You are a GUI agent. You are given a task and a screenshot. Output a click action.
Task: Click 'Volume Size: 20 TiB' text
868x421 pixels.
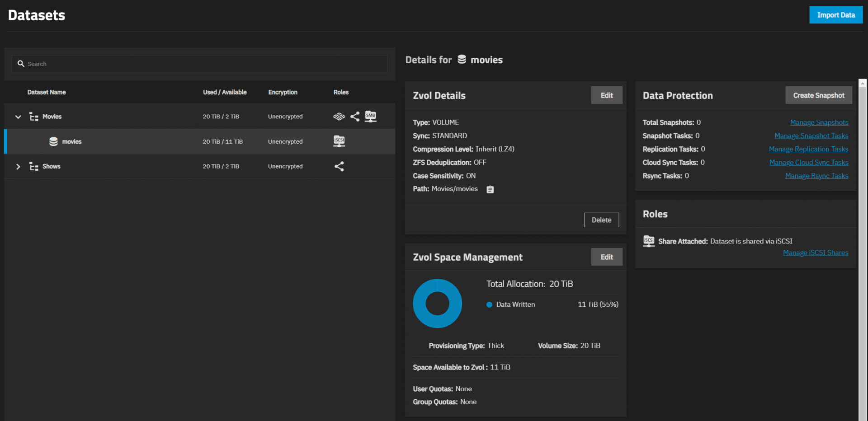pos(569,346)
